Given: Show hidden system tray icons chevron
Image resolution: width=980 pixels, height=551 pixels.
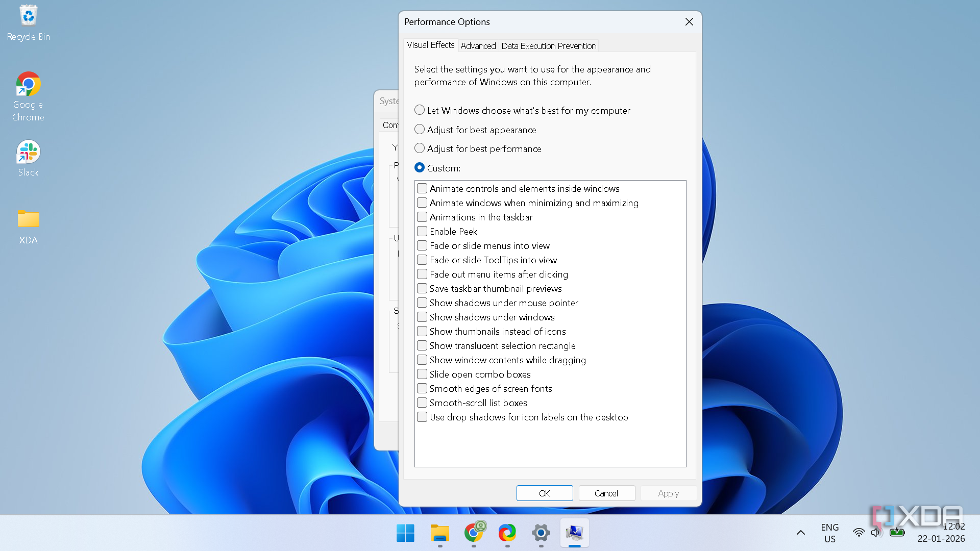Looking at the screenshot, I should pyautogui.click(x=801, y=533).
